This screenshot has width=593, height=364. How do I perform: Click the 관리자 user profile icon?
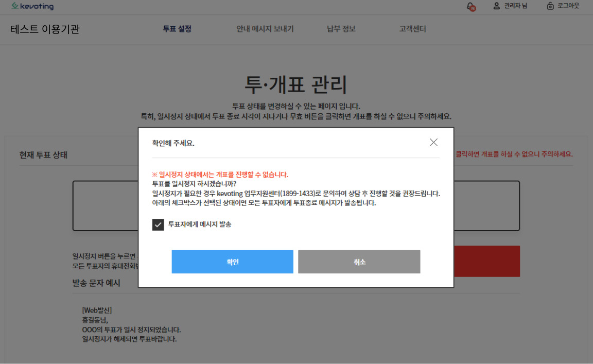pos(497,6)
